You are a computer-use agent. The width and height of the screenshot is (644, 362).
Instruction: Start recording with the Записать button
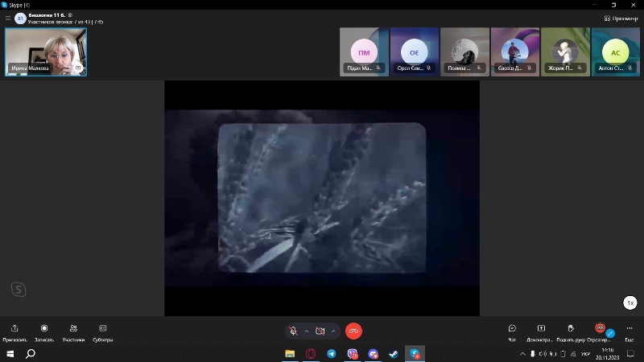pos(44,332)
